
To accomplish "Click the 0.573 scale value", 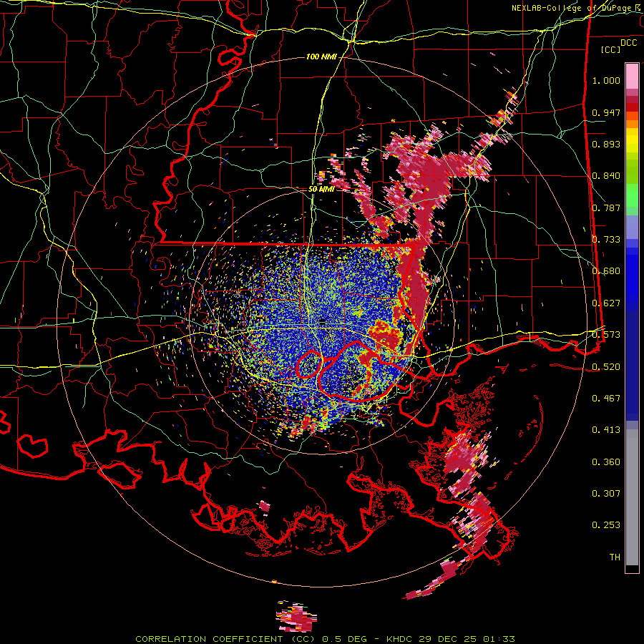I will [x=606, y=335].
